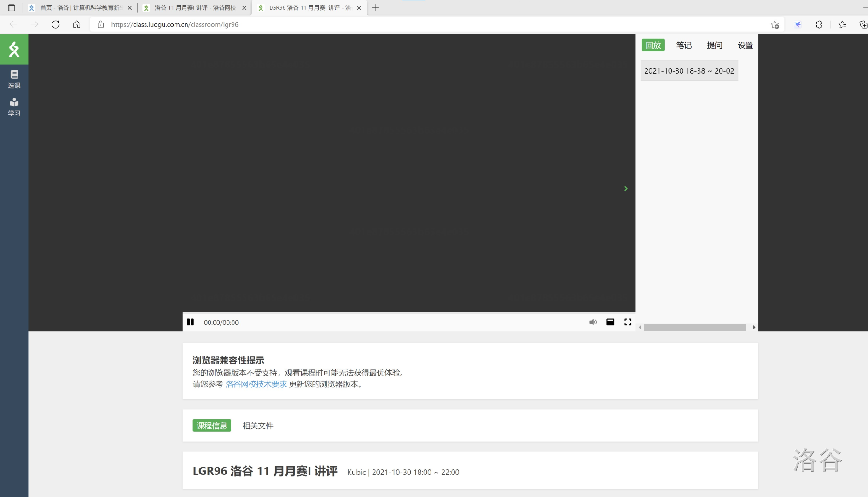The width and height of the screenshot is (868, 497).
Task: Select the 回放 replay tab
Action: click(x=653, y=45)
